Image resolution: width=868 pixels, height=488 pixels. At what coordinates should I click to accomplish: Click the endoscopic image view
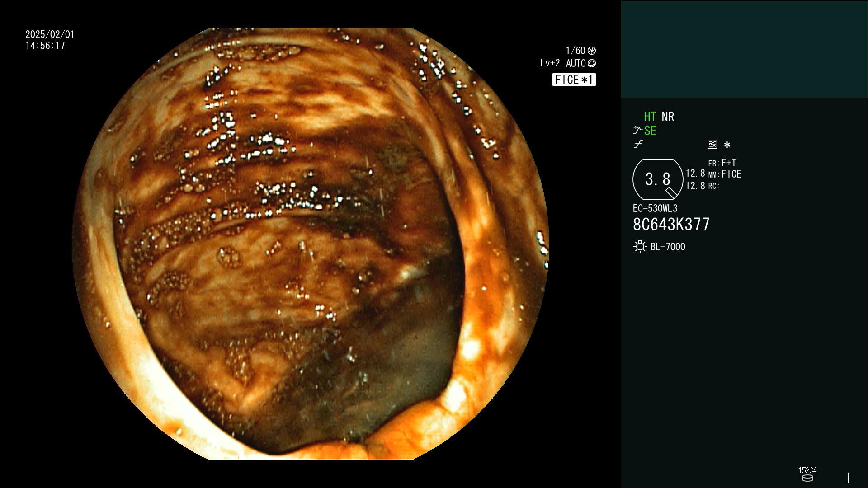pyautogui.click(x=311, y=244)
